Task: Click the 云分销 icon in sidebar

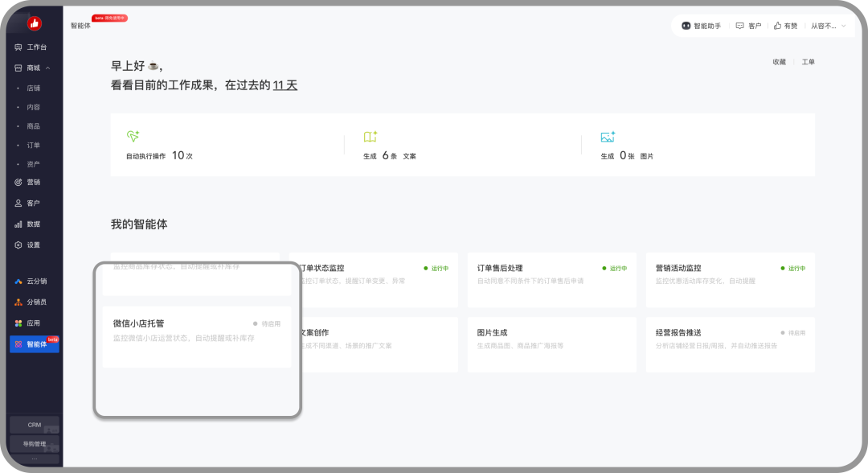Action: click(x=18, y=282)
